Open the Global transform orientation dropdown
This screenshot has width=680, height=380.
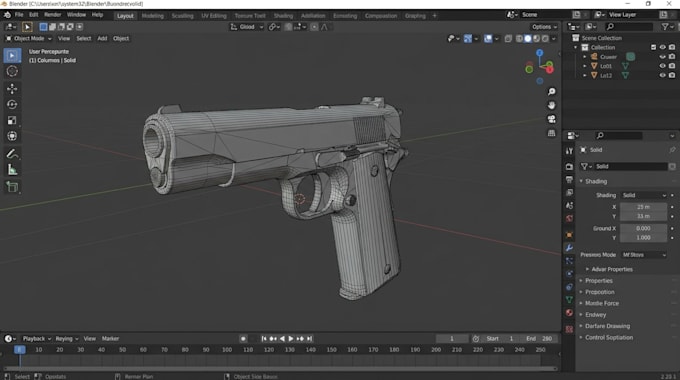[x=246, y=27]
